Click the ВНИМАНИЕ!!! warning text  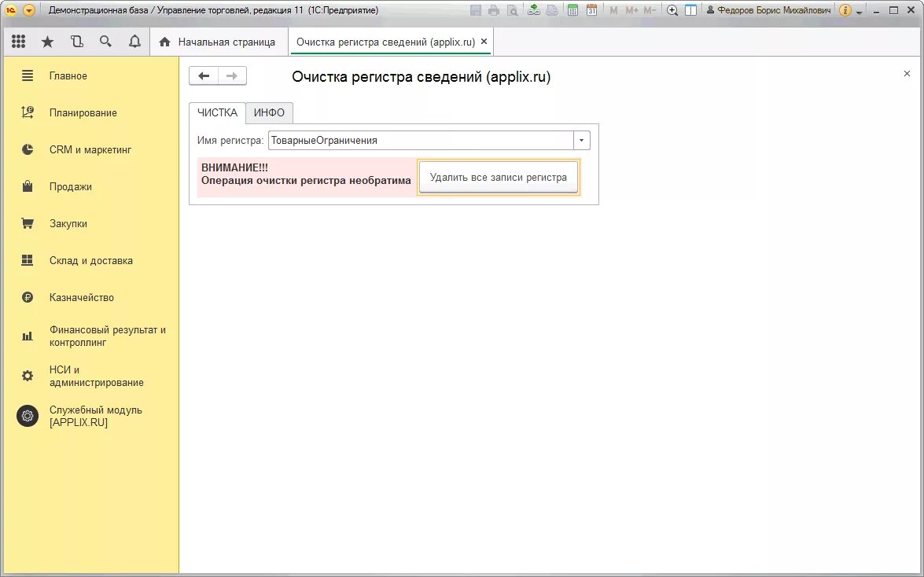234,168
